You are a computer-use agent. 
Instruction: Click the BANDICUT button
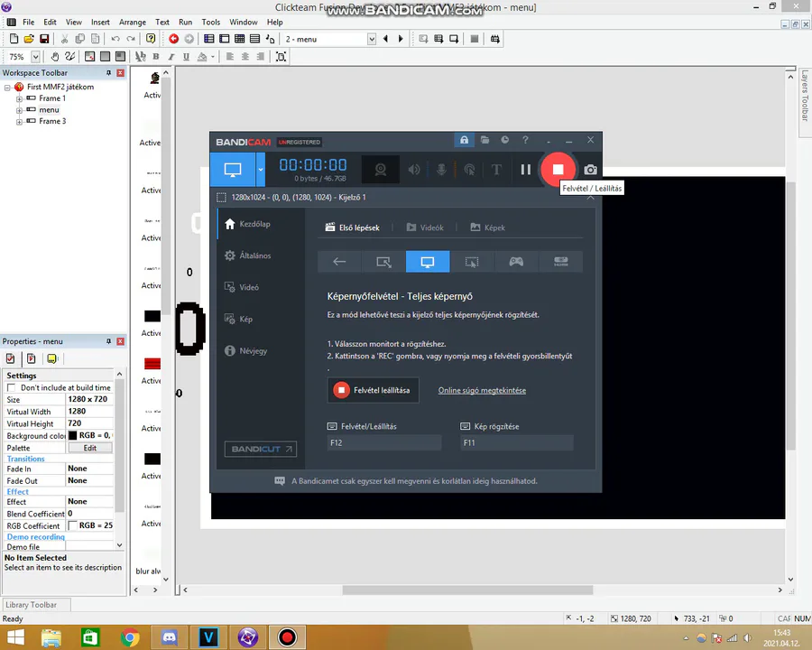point(261,449)
